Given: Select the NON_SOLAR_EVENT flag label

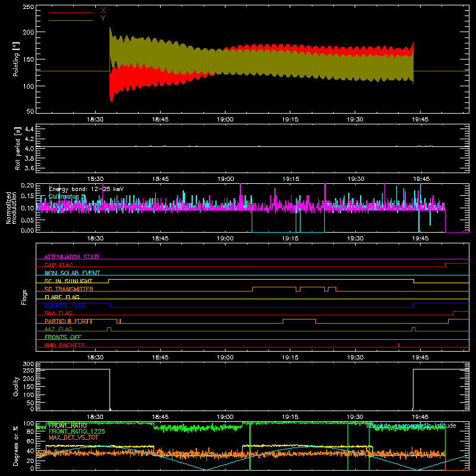Looking at the screenshot, I should coord(72,273).
